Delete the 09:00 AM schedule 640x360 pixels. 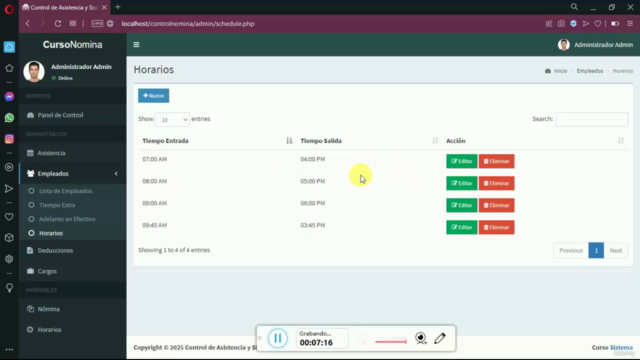(x=496, y=205)
